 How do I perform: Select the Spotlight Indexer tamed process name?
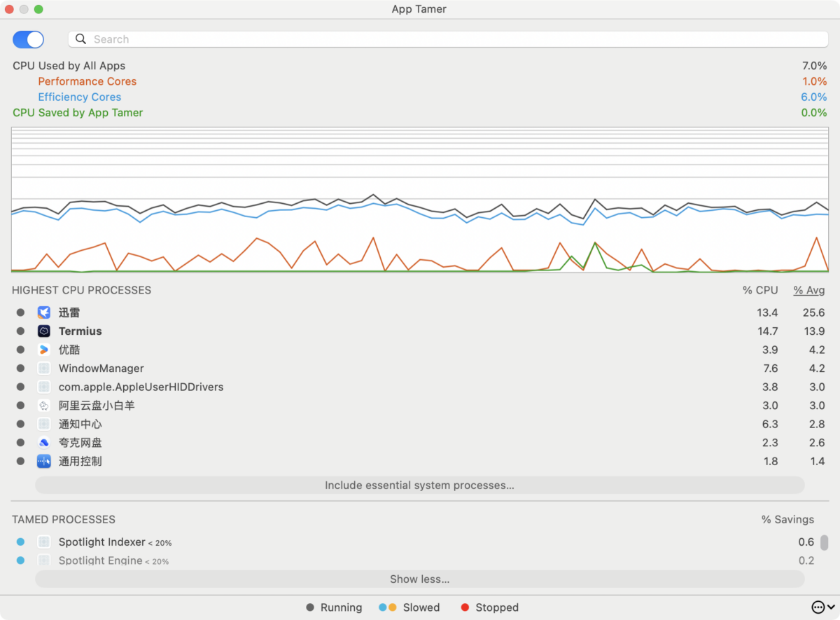coord(102,542)
